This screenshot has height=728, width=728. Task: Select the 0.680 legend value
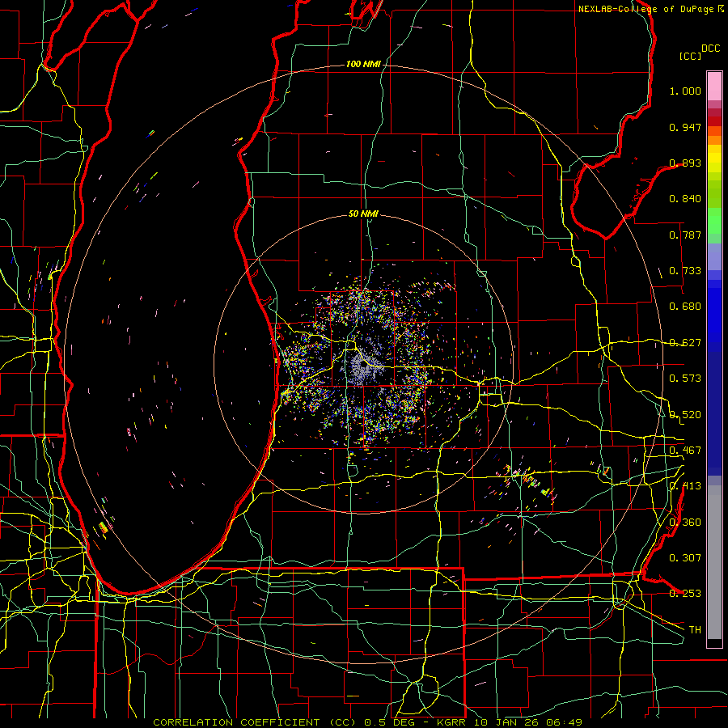(x=685, y=307)
